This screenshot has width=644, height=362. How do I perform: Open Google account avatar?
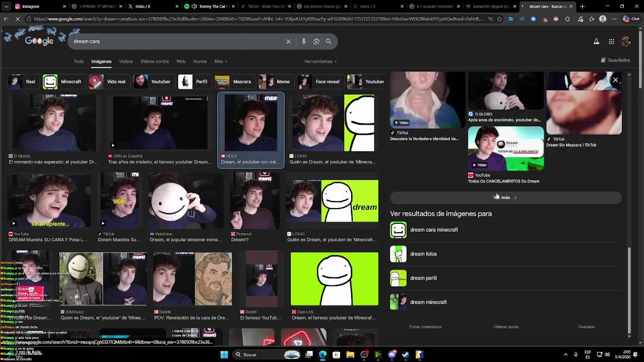626,42
